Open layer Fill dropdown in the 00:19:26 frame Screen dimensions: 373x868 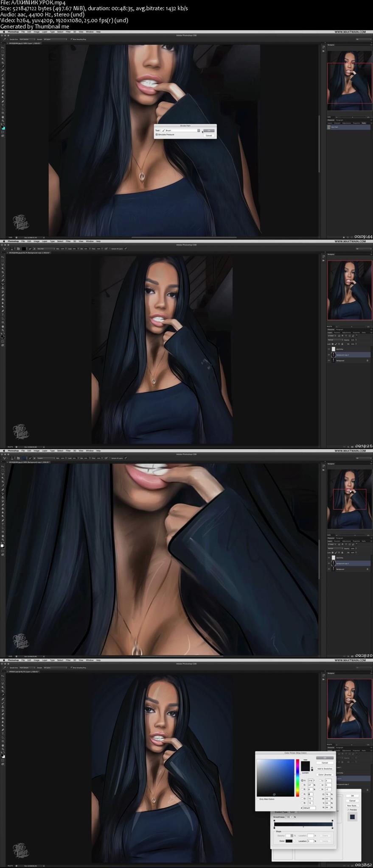[356, 344]
